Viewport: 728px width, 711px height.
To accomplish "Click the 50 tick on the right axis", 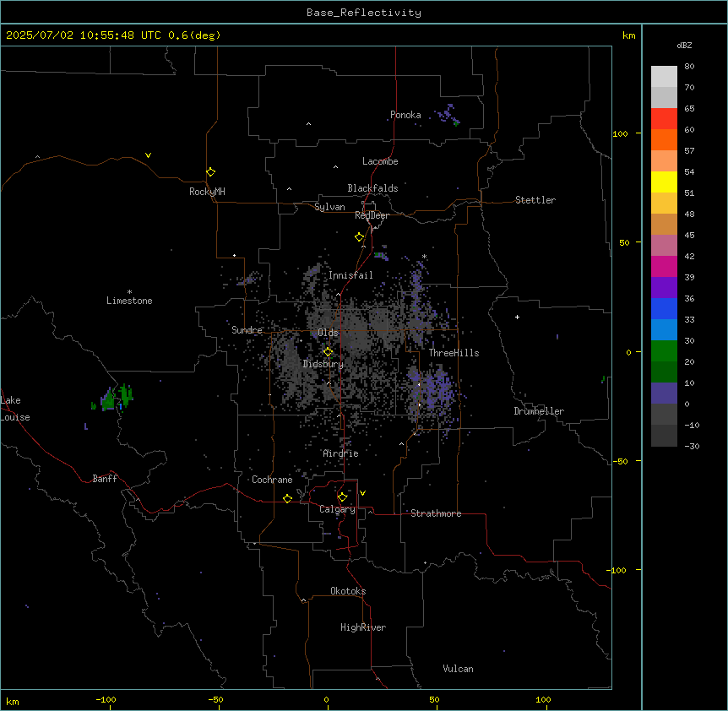I will tap(624, 242).
